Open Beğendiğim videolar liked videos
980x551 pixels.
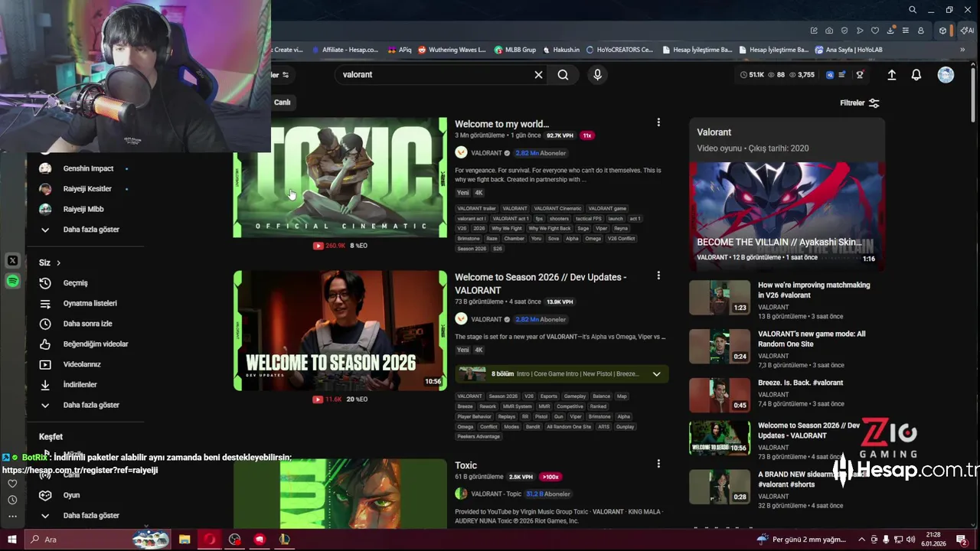[x=96, y=344]
